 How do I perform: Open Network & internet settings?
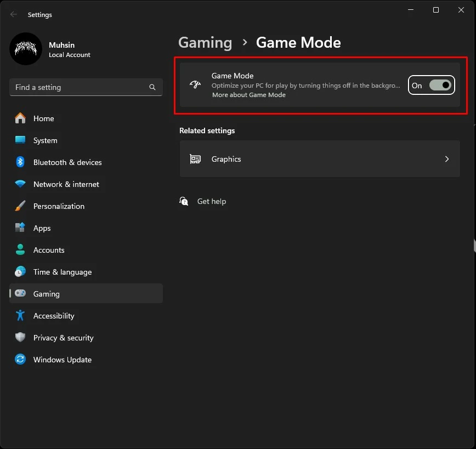point(86,184)
